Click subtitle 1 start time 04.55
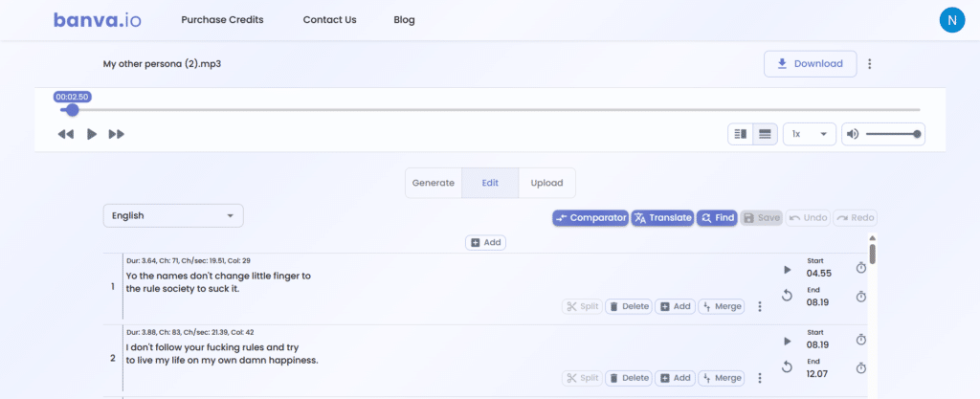The width and height of the screenshot is (980, 399). coord(819,274)
